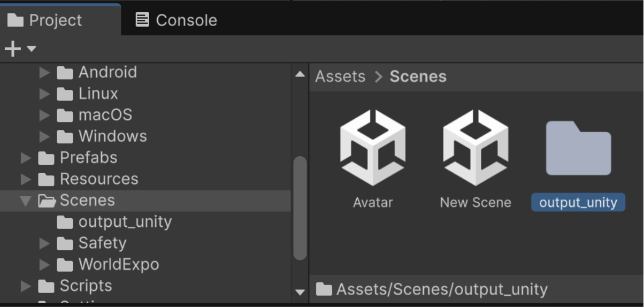Click the scroll up arrow in folder tree
Image resolution: width=644 pixels, height=307 pixels.
coord(300,74)
